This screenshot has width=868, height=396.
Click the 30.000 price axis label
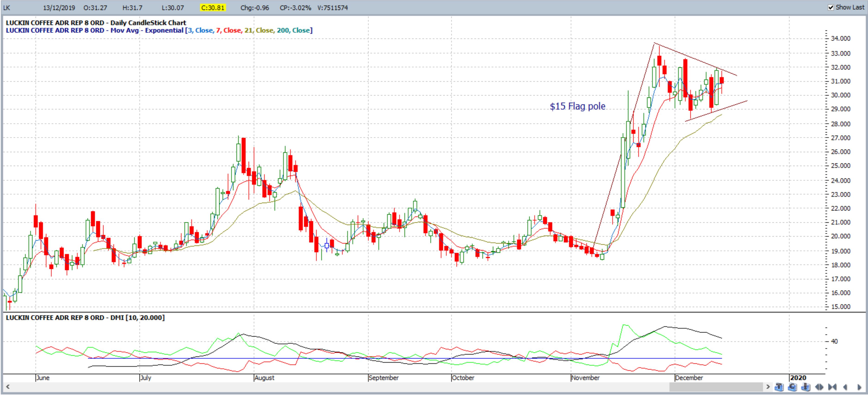click(840, 95)
